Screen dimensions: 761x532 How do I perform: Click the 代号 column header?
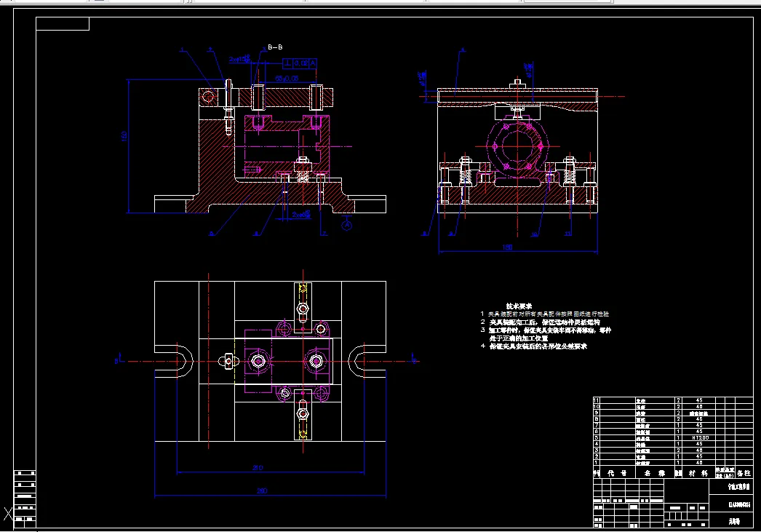tap(618, 473)
